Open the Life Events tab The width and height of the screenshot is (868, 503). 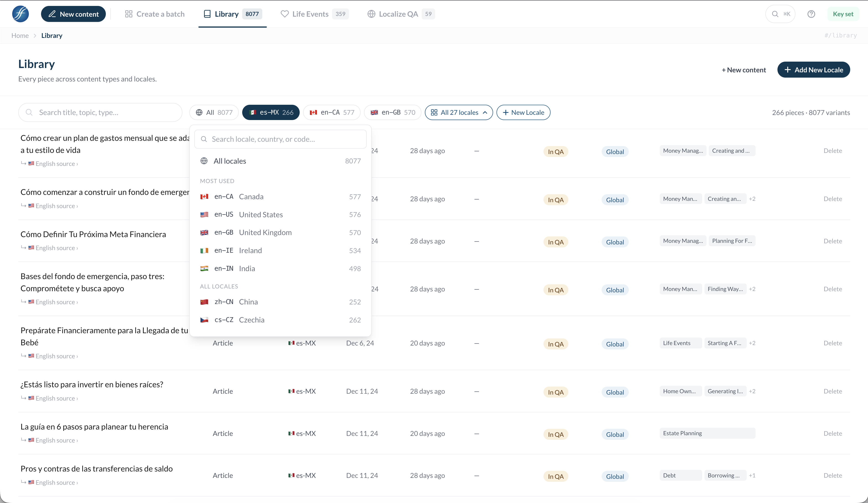pyautogui.click(x=314, y=14)
